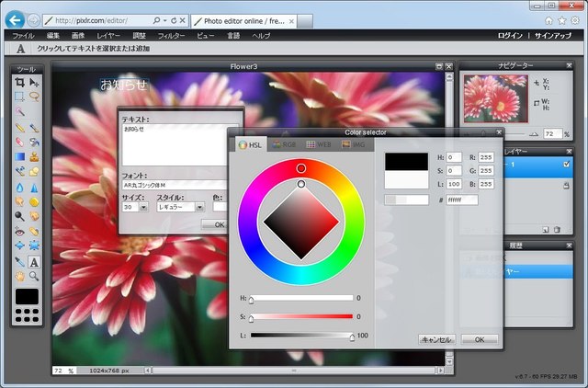Click the delete layer trash icon
Viewport: 588px width, 388px height.
[x=557, y=230]
